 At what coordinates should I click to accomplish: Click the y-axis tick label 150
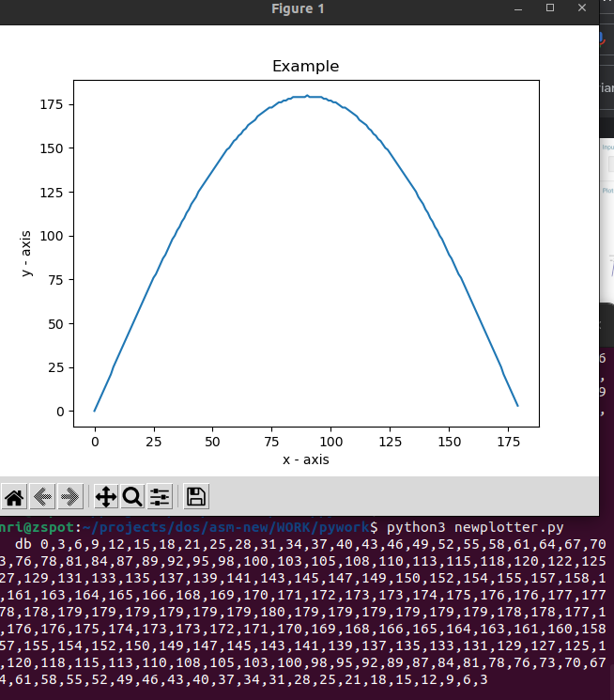(x=52, y=148)
